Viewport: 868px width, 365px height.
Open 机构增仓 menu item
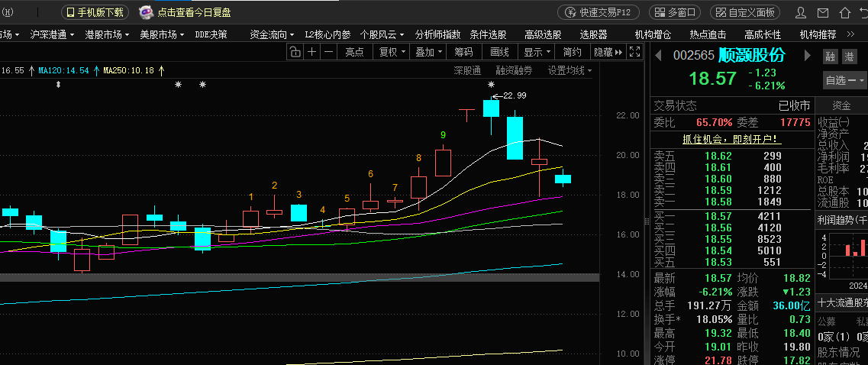tap(653, 34)
